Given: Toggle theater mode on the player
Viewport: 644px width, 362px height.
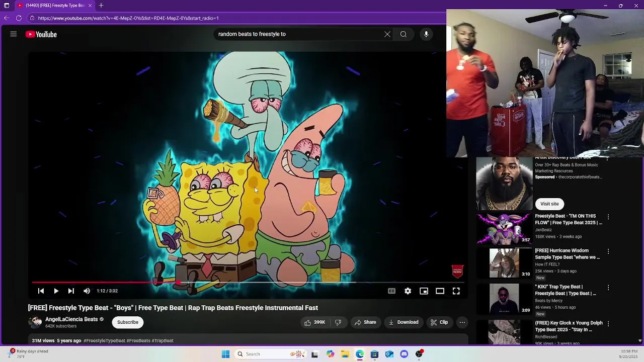Looking at the screenshot, I should (440, 291).
